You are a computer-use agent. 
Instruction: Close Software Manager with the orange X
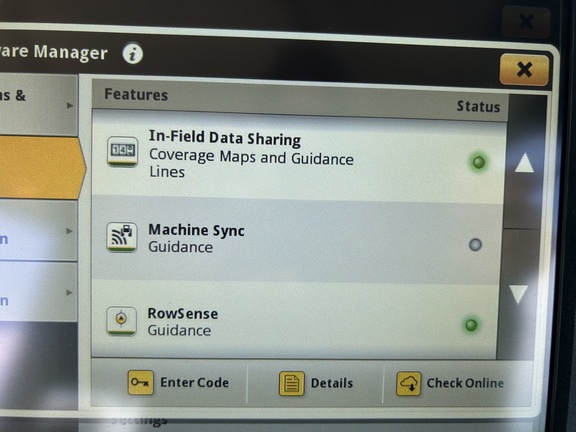524,69
